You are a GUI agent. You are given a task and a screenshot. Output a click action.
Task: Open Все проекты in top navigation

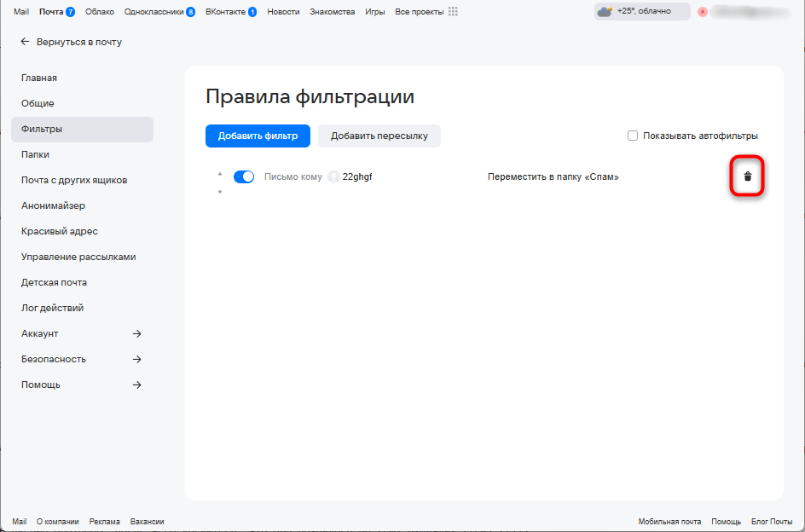click(x=420, y=11)
